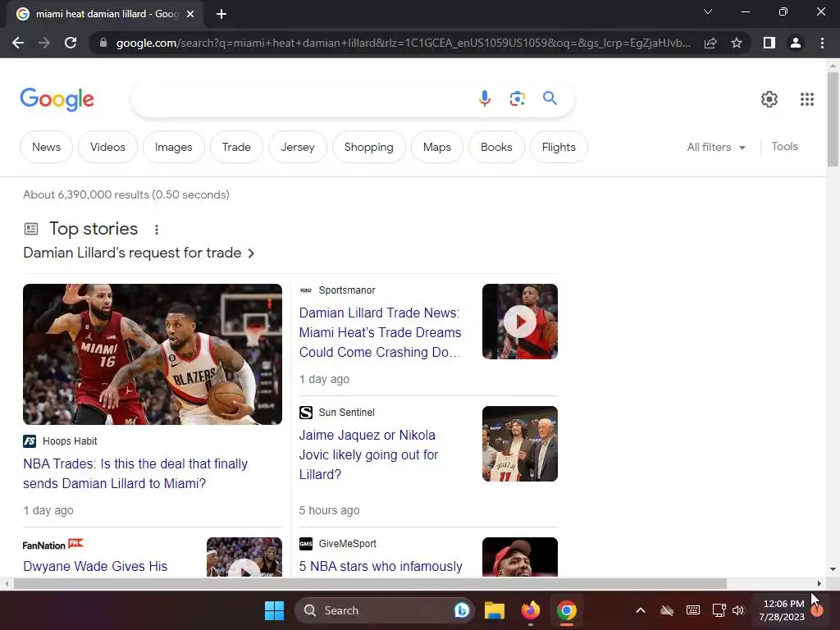
Task: Open Top stories three-dot options
Action: tap(157, 230)
